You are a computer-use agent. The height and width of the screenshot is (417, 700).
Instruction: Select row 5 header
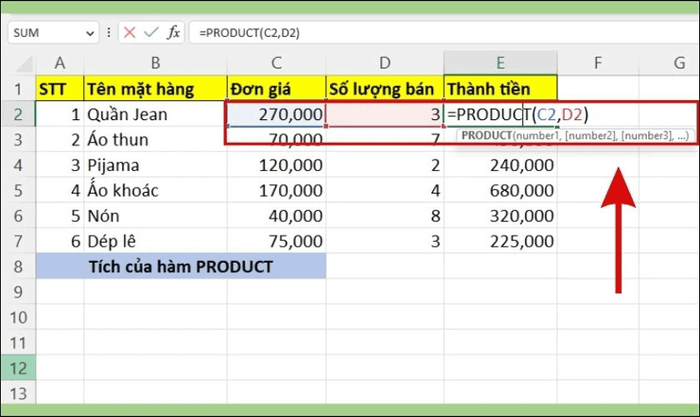click(x=18, y=191)
